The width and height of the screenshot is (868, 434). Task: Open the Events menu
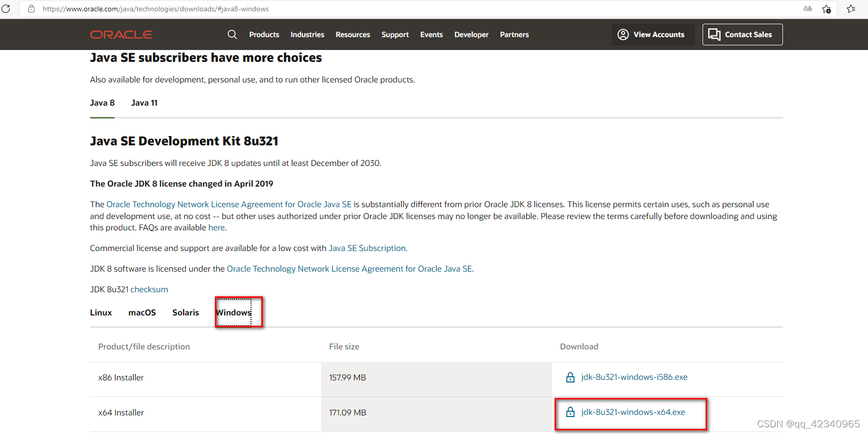431,35
